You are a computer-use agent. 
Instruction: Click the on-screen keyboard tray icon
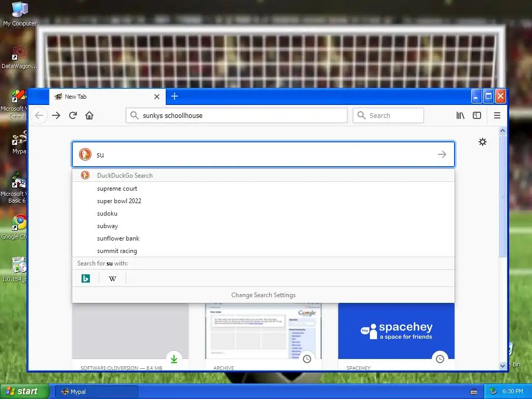[474, 392]
